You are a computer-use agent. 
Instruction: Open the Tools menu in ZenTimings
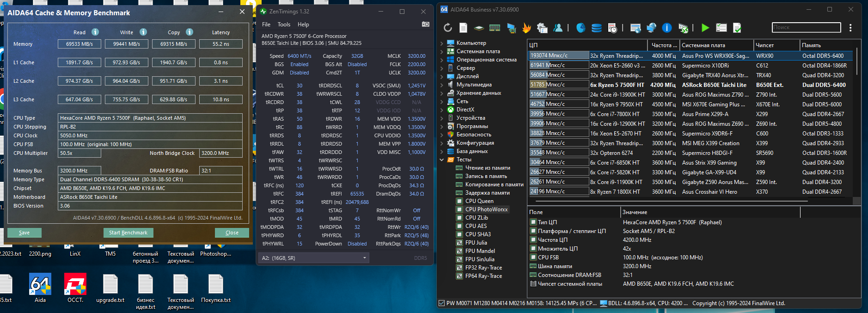(x=284, y=25)
